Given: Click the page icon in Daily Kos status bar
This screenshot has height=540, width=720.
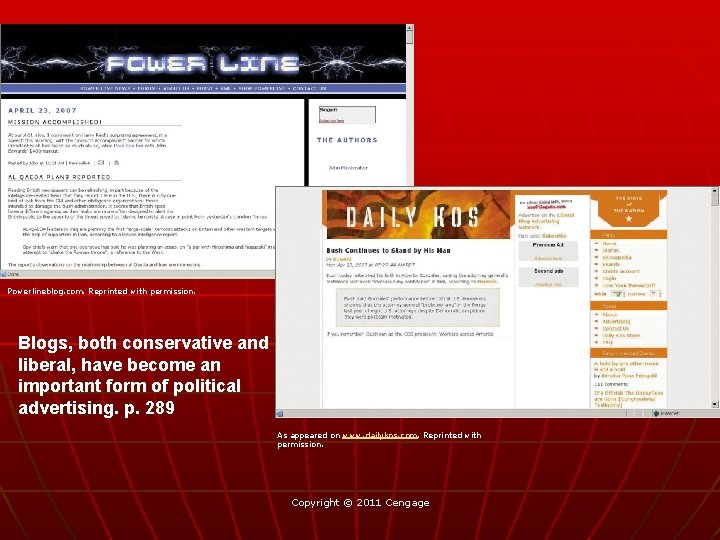Looking at the screenshot, I should click(279, 414).
